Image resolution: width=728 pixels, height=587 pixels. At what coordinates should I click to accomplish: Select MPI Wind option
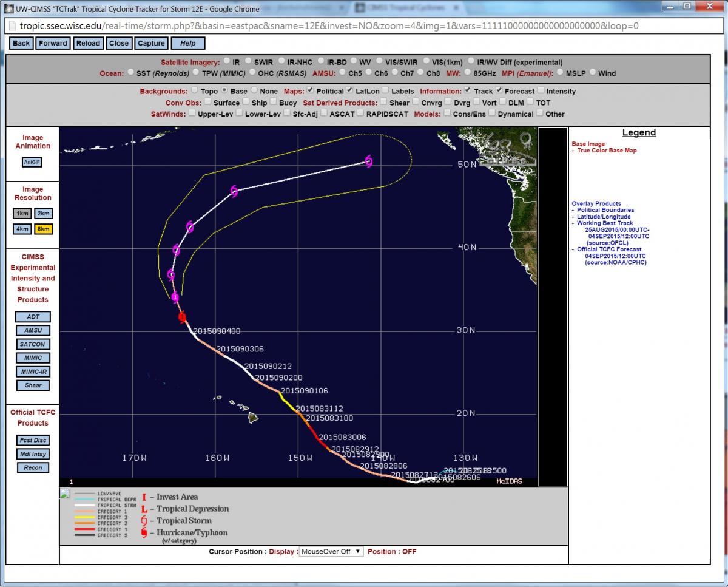pos(592,72)
